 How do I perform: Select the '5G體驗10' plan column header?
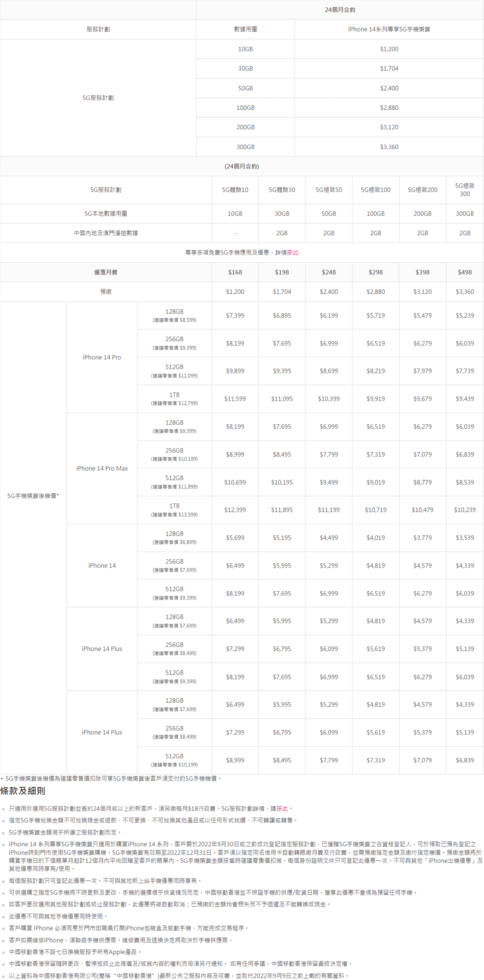[235, 190]
